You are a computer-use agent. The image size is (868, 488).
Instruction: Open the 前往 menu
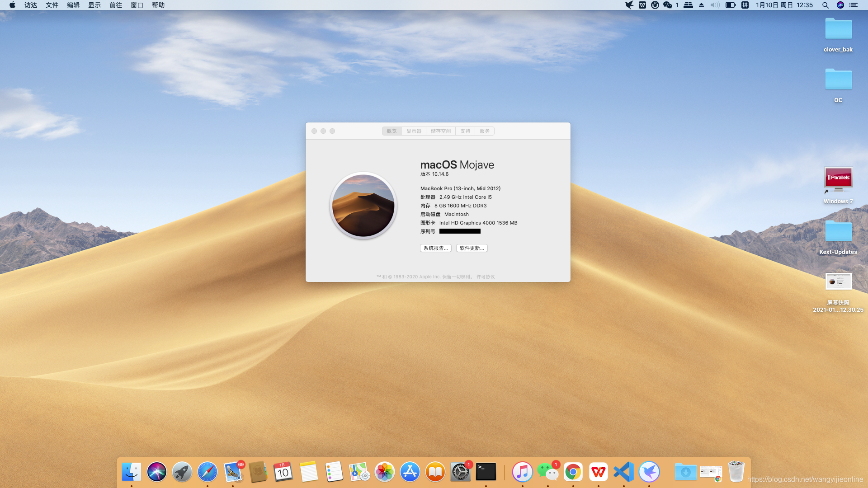pyautogui.click(x=116, y=5)
